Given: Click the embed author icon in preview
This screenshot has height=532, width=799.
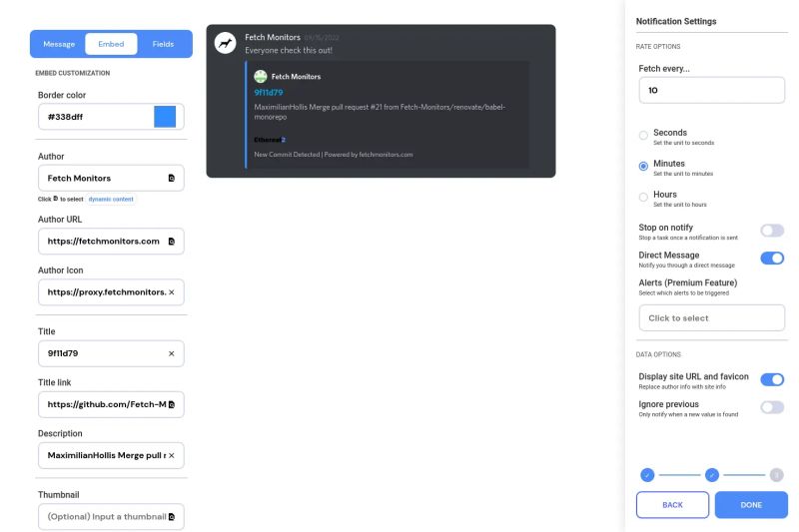Looking at the screenshot, I should click(x=261, y=77).
